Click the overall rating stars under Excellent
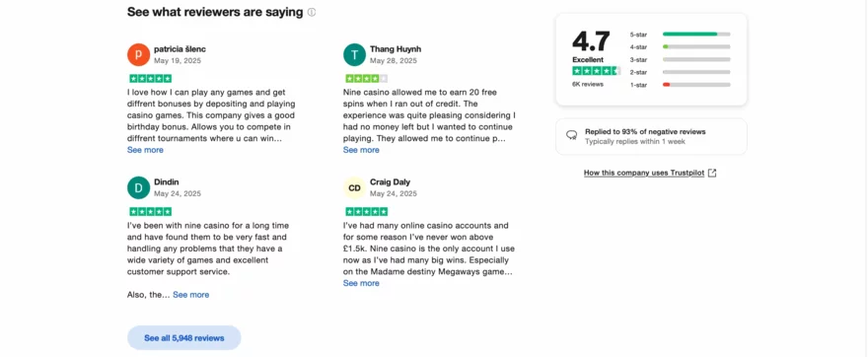 click(x=596, y=71)
